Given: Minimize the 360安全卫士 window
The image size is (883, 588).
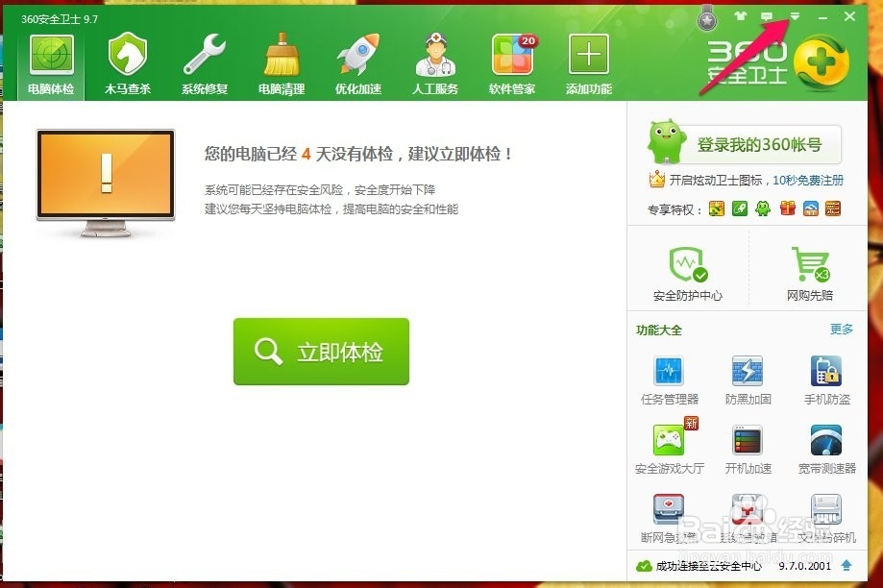Looking at the screenshot, I should click(823, 17).
